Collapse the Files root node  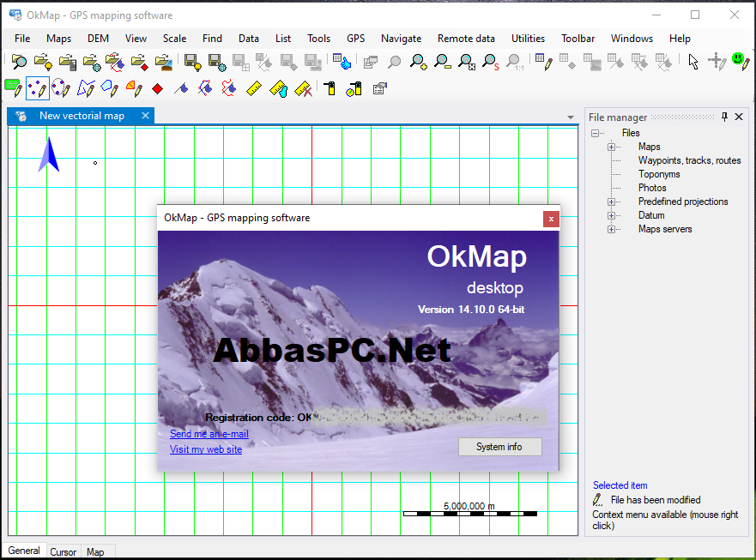click(596, 133)
